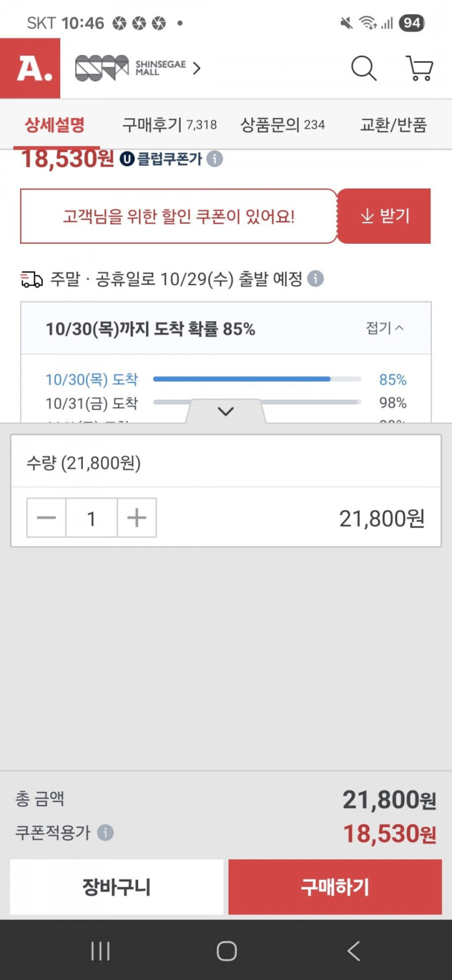This screenshot has width=452, height=980.
Task: Open the Shinsegae Mall store link
Action: pyautogui.click(x=137, y=68)
